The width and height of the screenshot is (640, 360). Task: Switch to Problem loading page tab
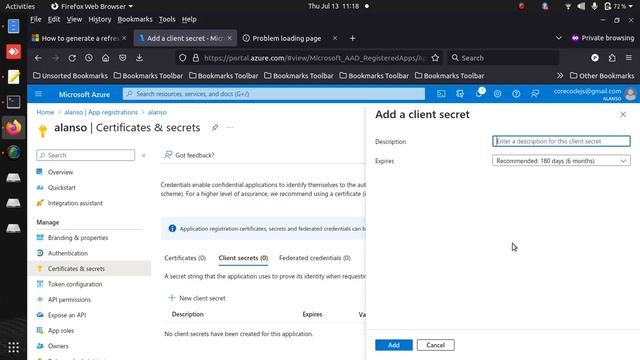(287, 38)
